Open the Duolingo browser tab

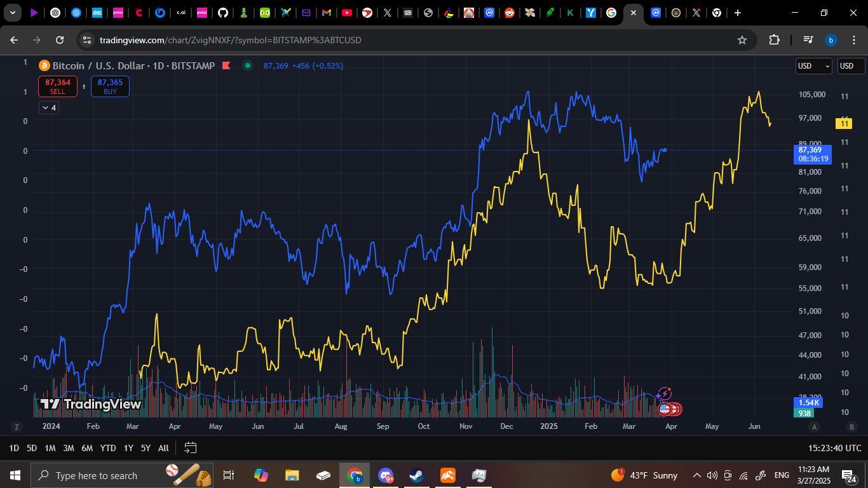tap(264, 13)
